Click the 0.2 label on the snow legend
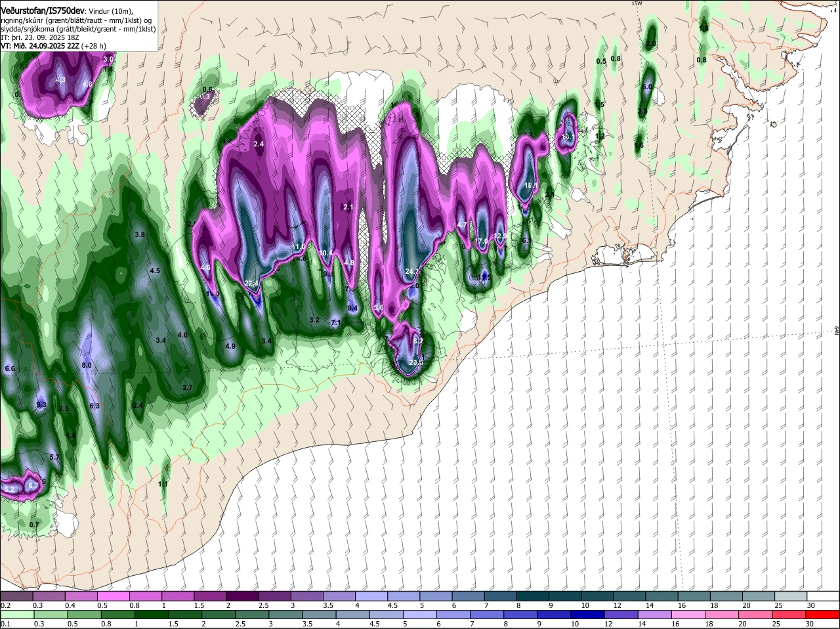Screen dimensions: 840x629 pos(5,605)
